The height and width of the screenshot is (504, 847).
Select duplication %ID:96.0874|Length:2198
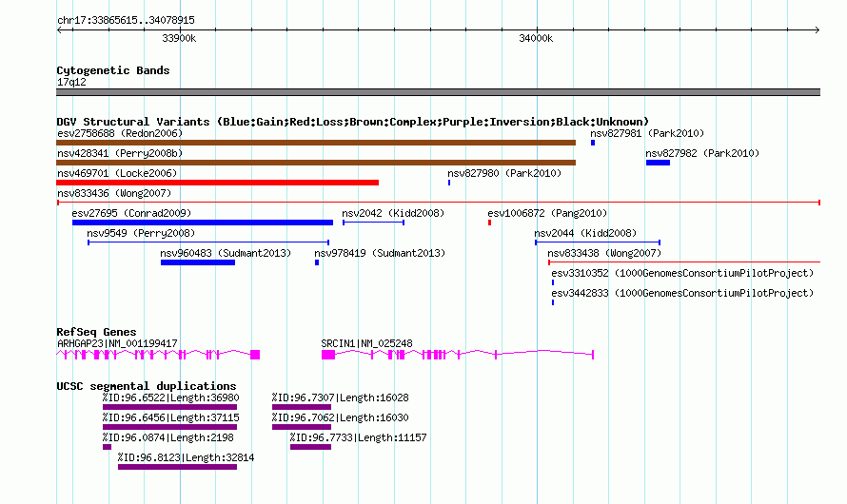pos(168,437)
